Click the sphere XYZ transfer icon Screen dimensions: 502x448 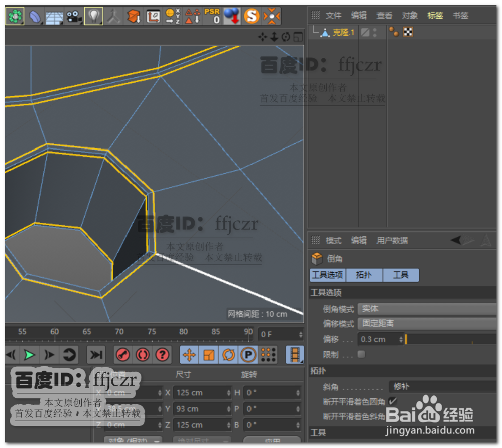[x=173, y=16]
